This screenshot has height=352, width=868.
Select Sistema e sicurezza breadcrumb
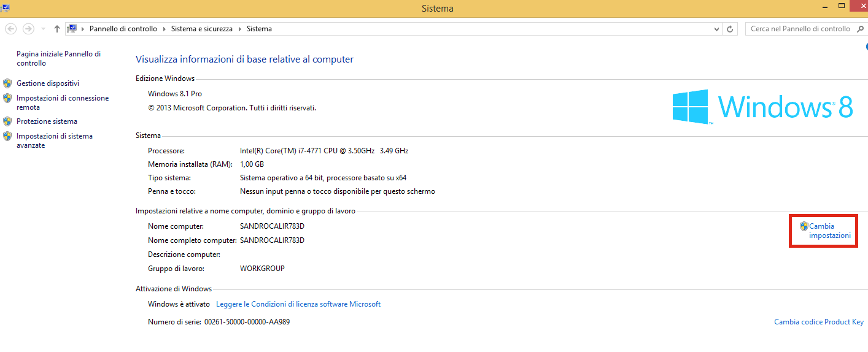coord(203,29)
